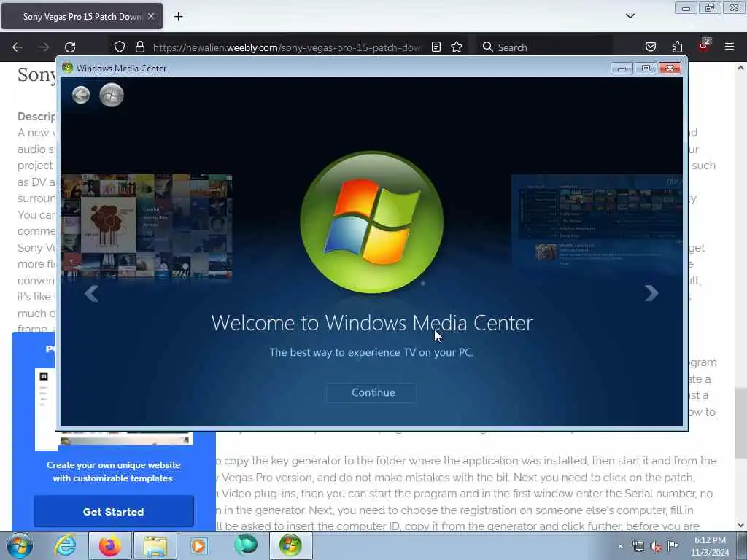Maximize the Windows Media Center window
Viewport: 747px width, 560px height.
tap(646, 69)
